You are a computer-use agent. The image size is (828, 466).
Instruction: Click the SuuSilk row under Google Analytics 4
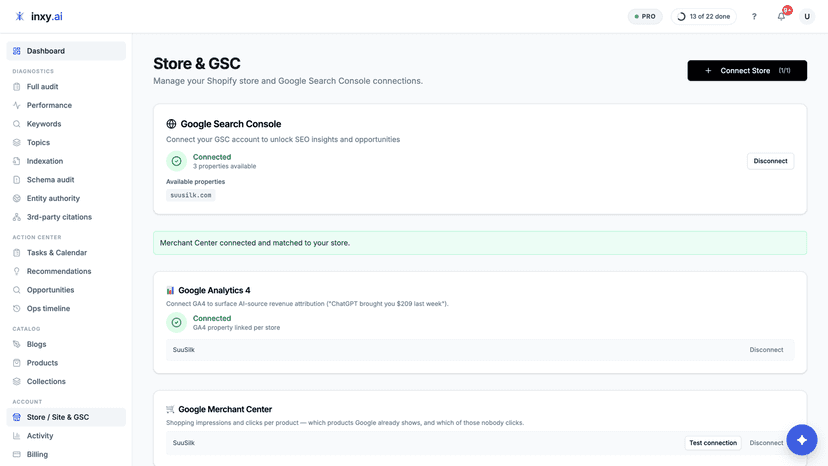click(479, 350)
